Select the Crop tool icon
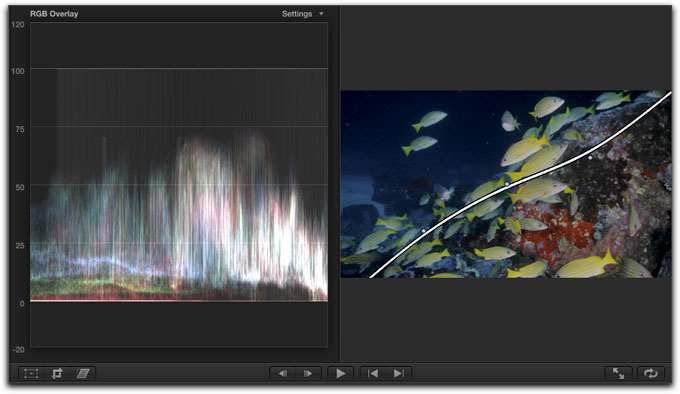Viewport: 680px width, 394px height. coord(57,373)
